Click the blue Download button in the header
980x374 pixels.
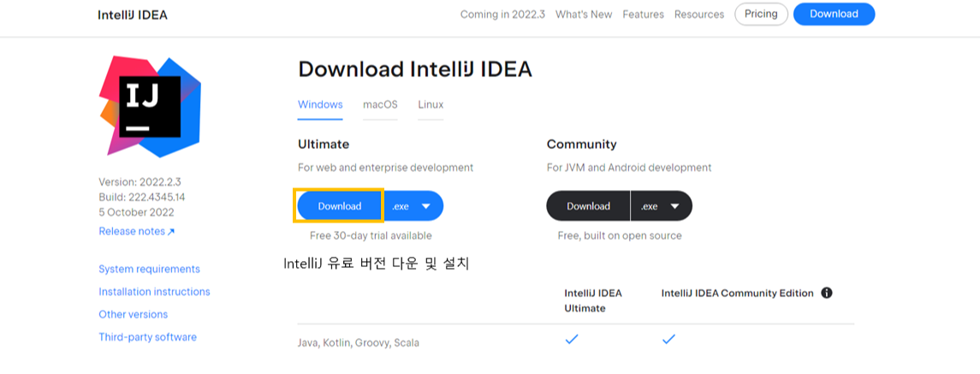pos(834,14)
